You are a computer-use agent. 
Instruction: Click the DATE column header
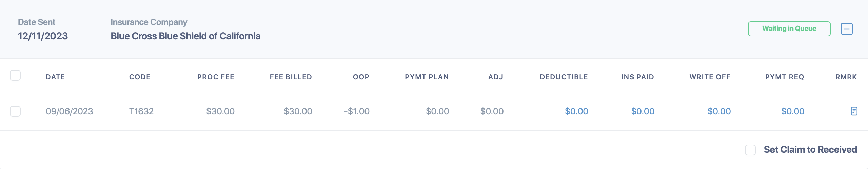[55, 77]
